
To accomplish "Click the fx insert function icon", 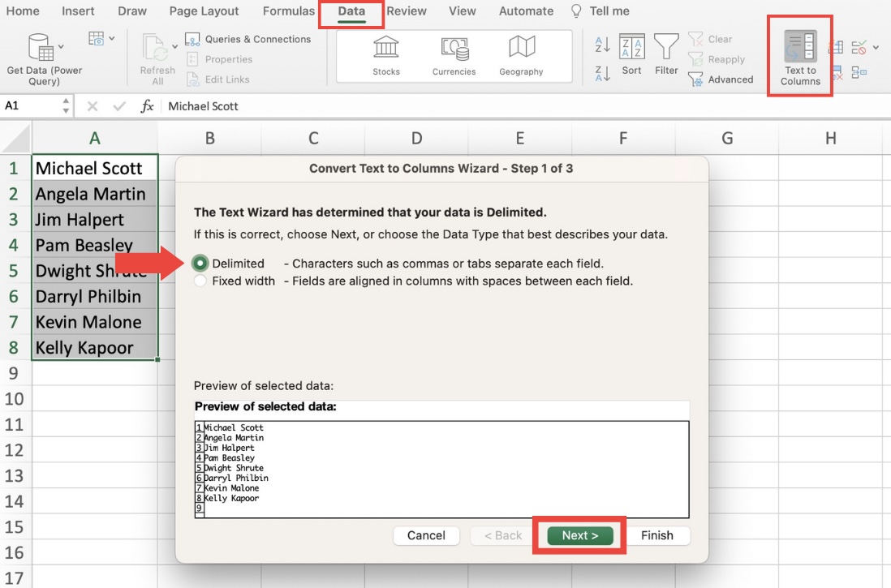I will coord(147,106).
